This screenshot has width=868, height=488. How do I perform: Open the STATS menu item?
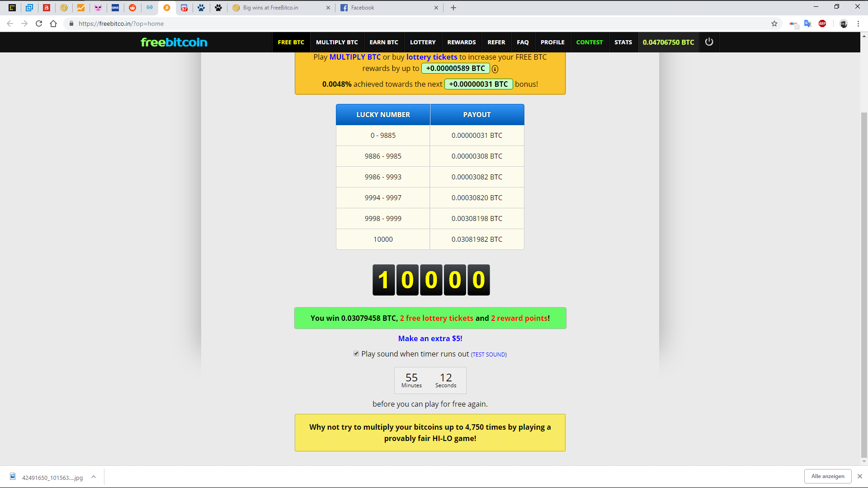623,42
